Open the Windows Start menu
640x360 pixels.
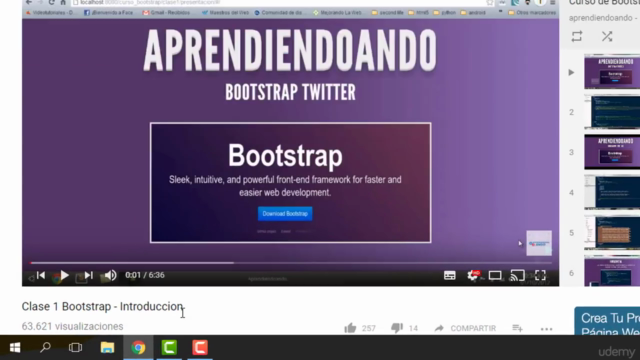point(15,348)
